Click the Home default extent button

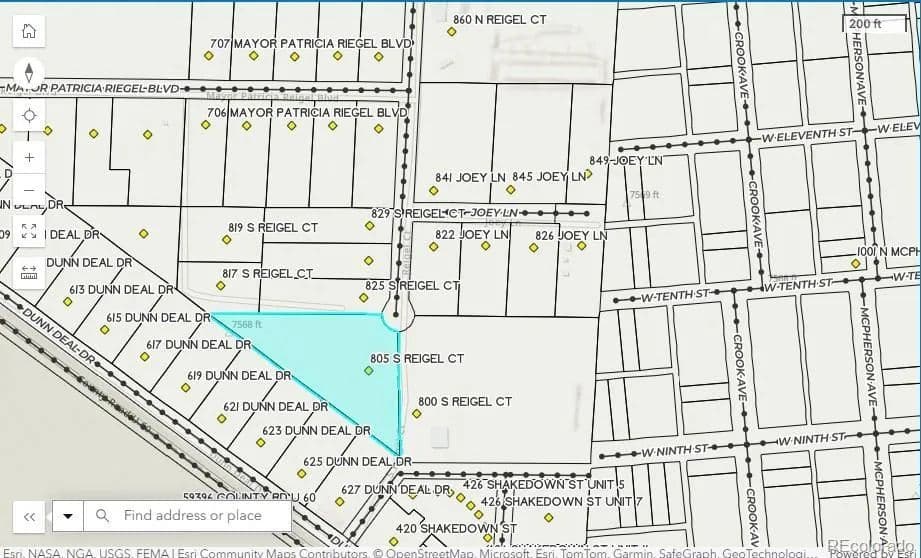pyautogui.click(x=29, y=30)
